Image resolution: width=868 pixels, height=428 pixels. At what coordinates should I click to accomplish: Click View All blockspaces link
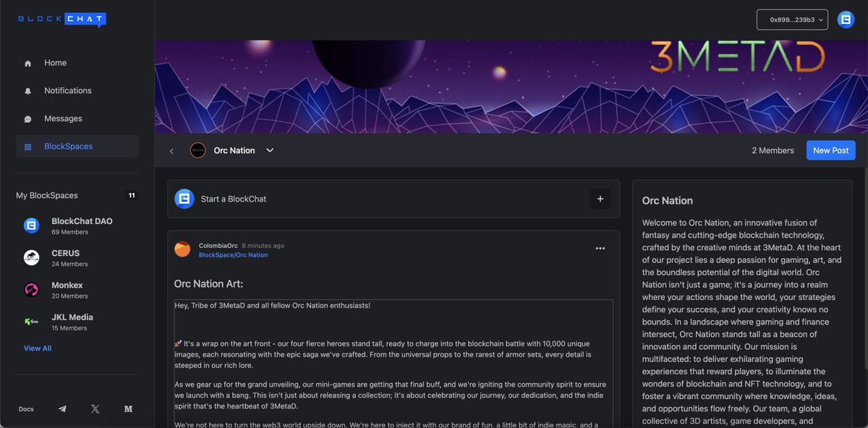(38, 348)
